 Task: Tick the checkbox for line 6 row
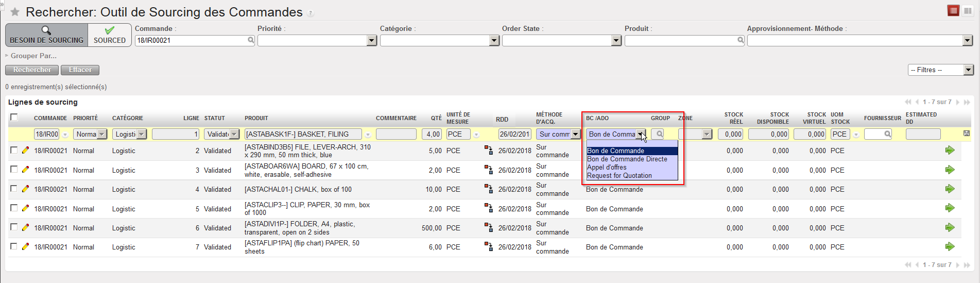pyautogui.click(x=14, y=227)
